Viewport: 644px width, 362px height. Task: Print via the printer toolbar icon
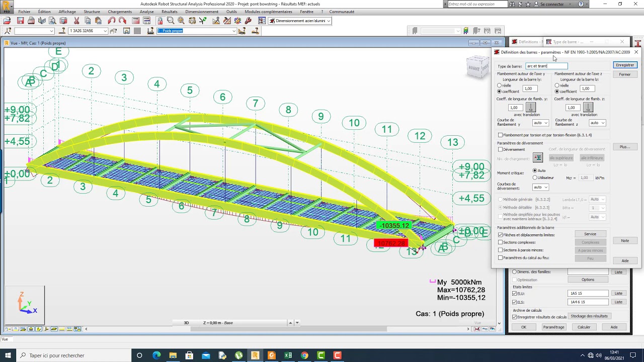pyautogui.click(x=31, y=21)
